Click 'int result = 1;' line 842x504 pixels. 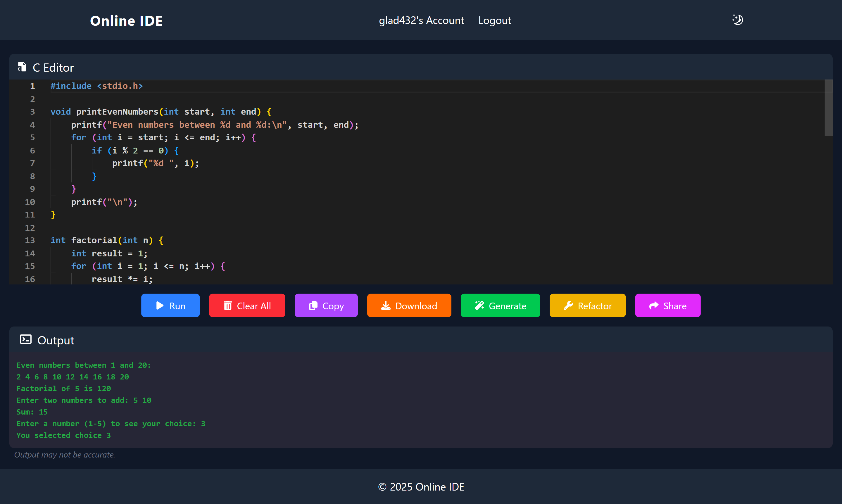point(109,253)
